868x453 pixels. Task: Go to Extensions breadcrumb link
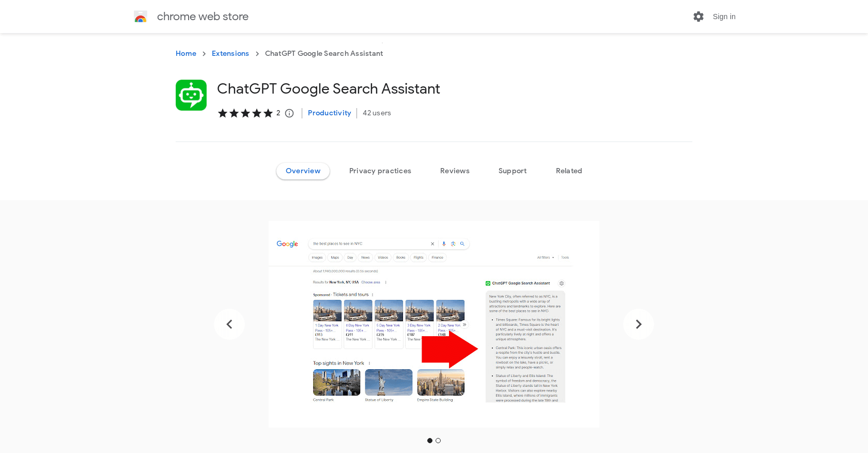(230, 54)
